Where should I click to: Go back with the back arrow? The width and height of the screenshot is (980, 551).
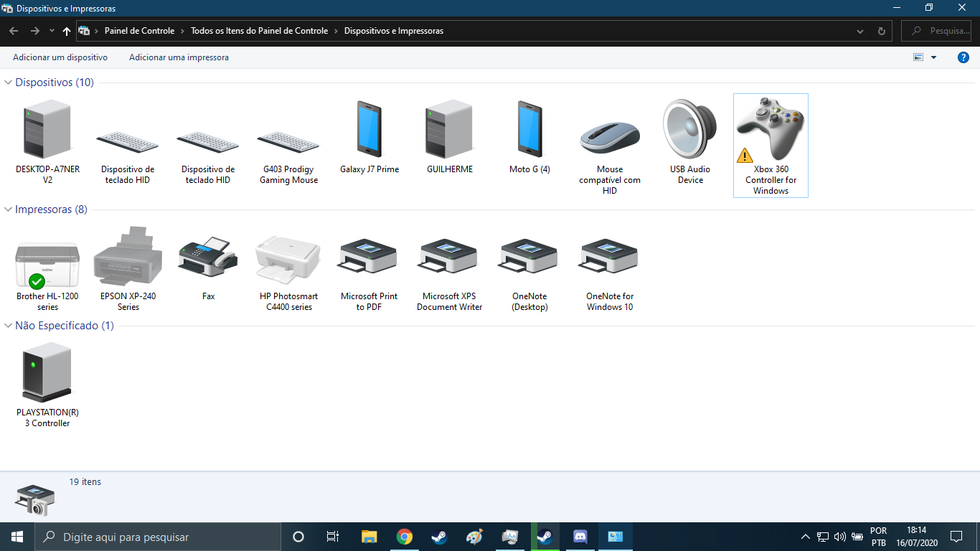14,32
